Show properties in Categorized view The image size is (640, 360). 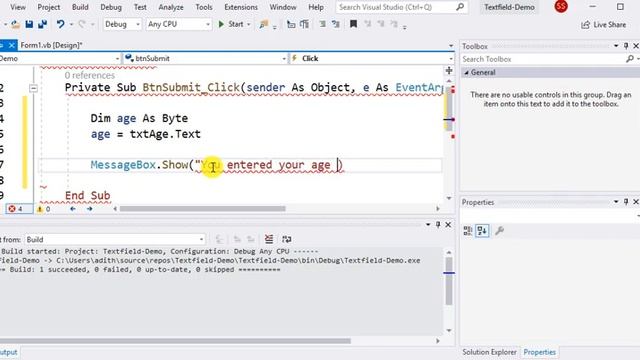click(468, 231)
